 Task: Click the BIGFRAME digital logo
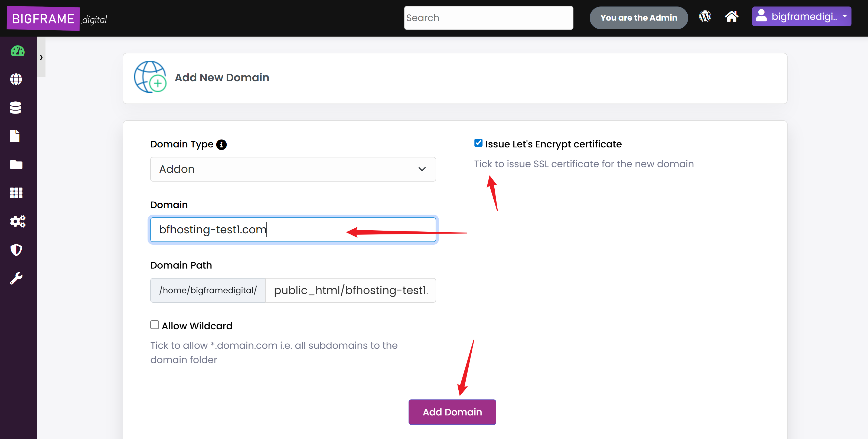[57, 18]
